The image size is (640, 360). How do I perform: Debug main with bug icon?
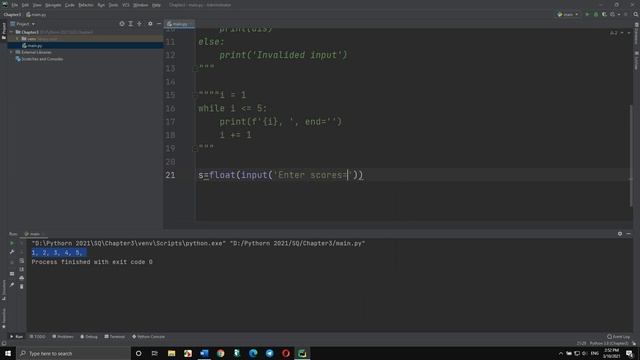click(596, 14)
